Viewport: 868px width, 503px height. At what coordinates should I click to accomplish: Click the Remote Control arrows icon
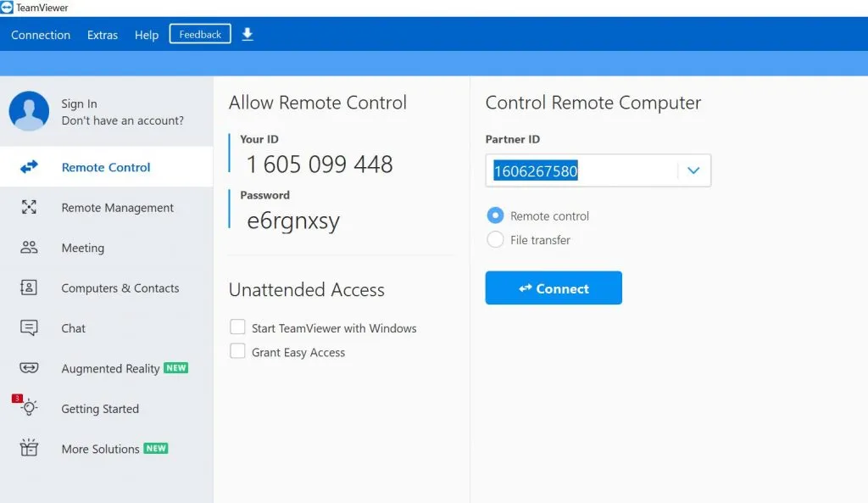[29, 167]
